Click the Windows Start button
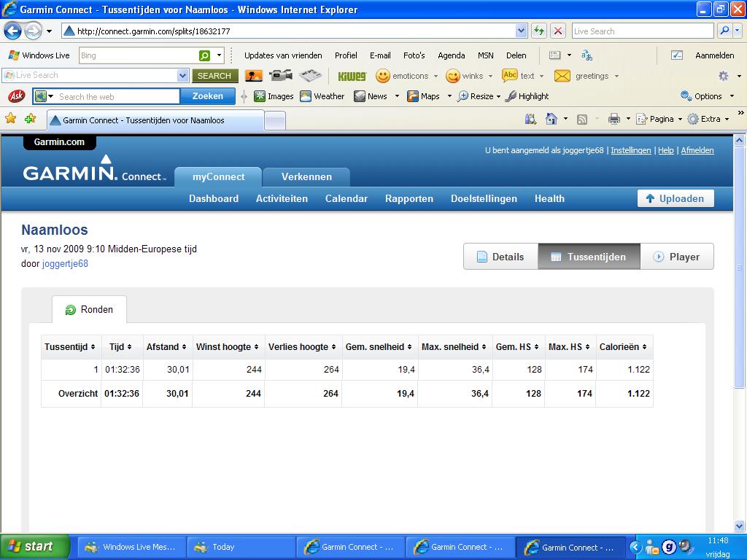Screen dimensions: 747x560 35,546
